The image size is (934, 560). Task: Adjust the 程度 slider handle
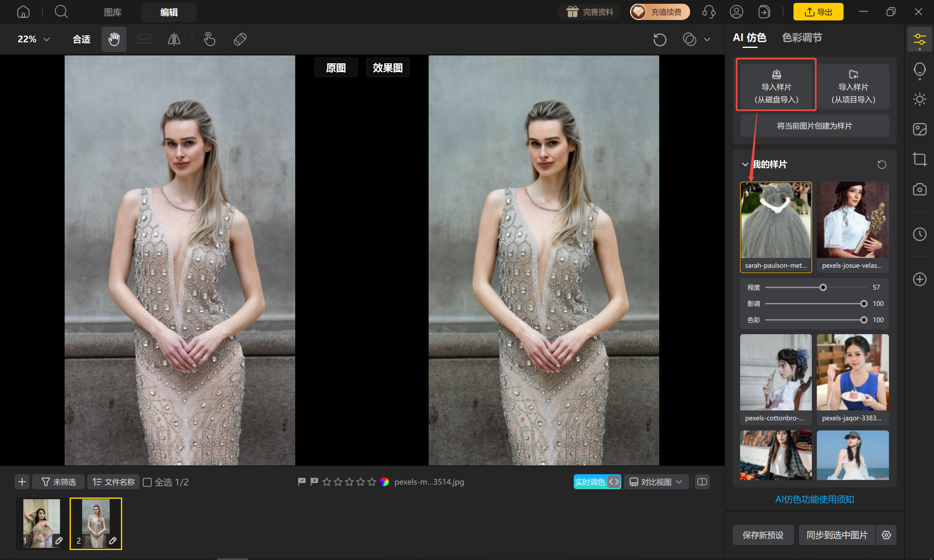point(823,287)
